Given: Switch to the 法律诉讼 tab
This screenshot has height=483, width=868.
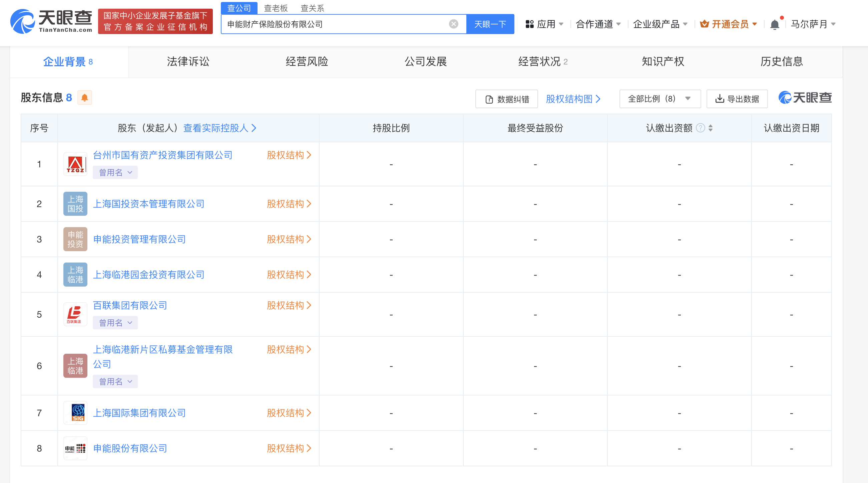Looking at the screenshot, I should (188, 62).
